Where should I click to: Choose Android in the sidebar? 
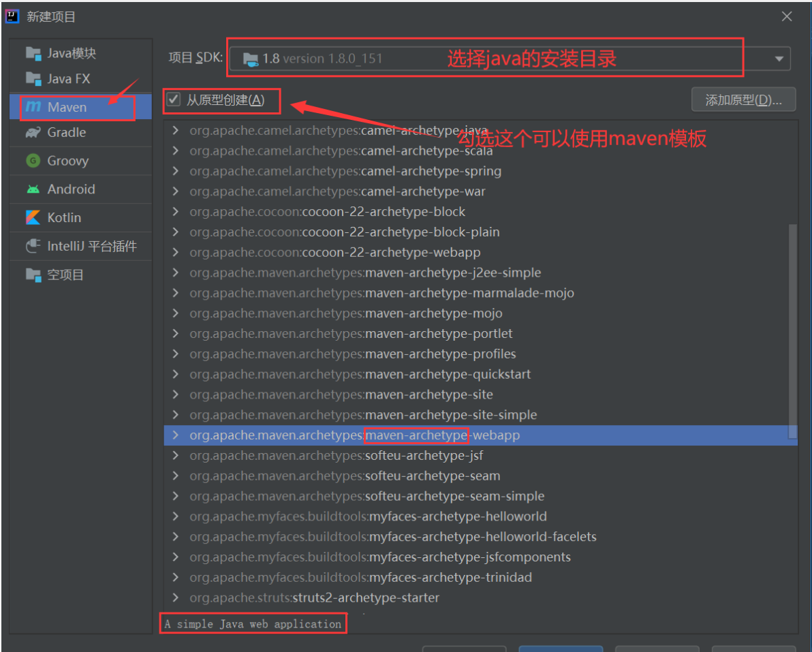(81, 189)
